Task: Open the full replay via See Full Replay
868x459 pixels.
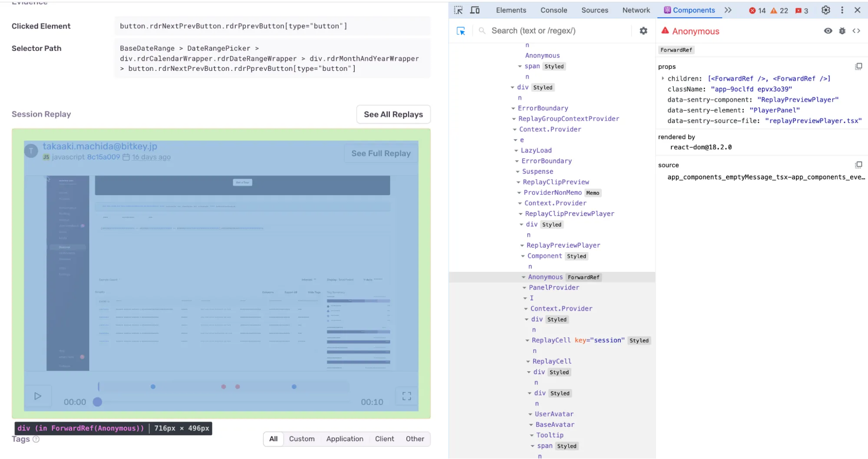Action: (381, 153)
